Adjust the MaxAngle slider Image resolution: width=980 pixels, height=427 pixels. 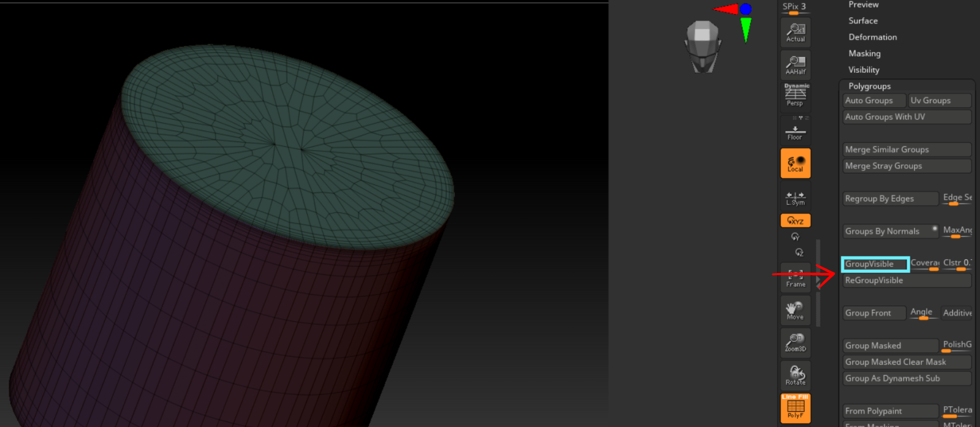click(x=957, y=231)
